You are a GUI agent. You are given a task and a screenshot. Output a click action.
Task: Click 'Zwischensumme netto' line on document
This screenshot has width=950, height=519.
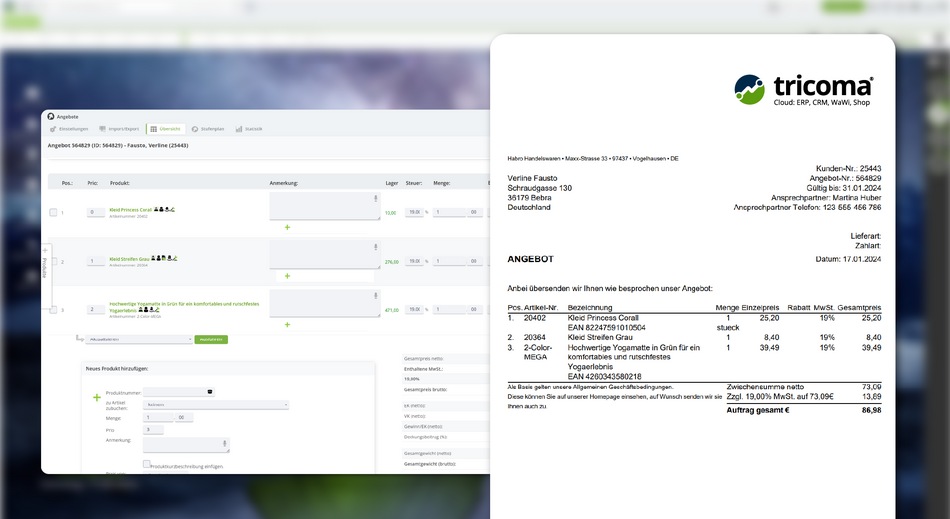(765, 386)
